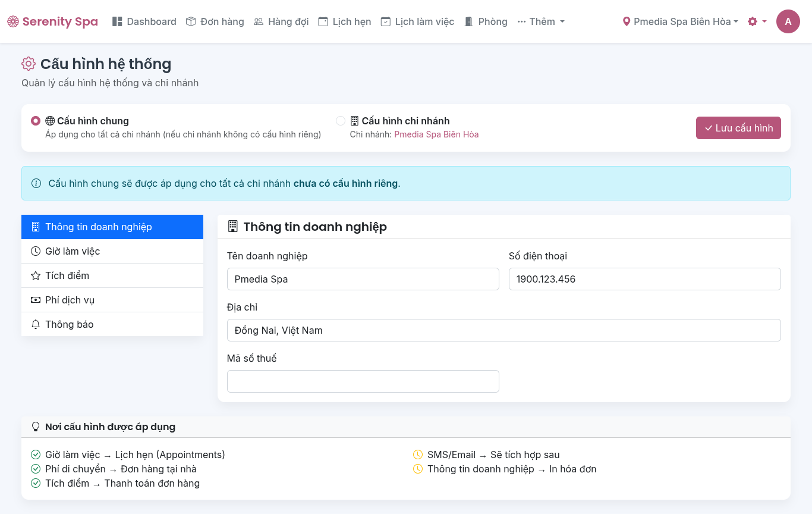
Task: Select the Cấu hình chi nhánh radio option
Action: pyautogui.click(x=341, y=121)
